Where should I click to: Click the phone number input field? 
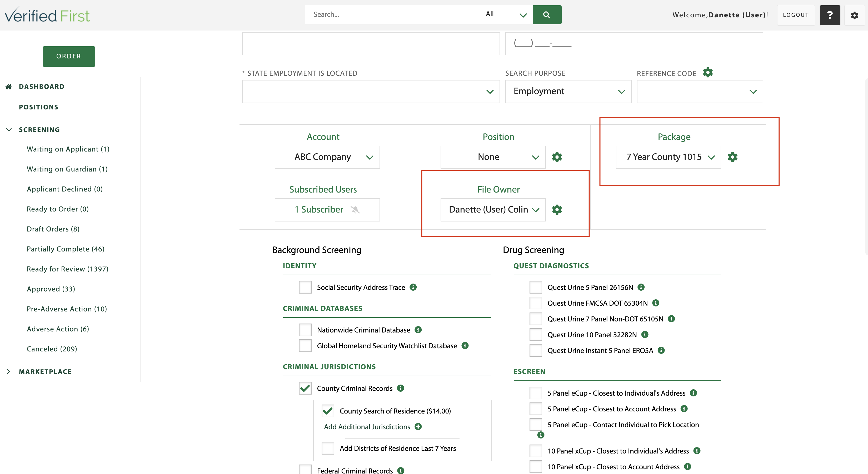(634, 43)
